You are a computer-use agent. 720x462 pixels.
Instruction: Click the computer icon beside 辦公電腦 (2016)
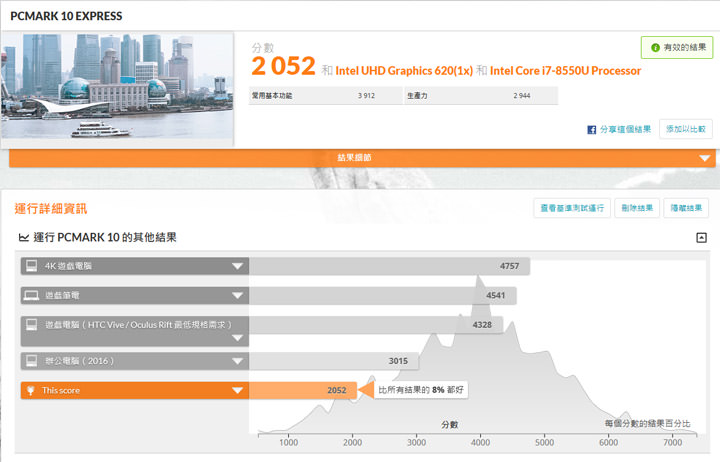[31, 360]
